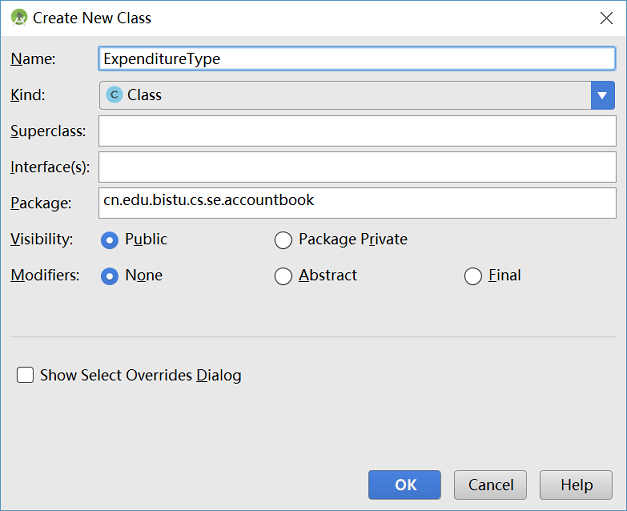The image size is (627, 511).
Task: Click the Cancel button
Action: (x=490, y=485)
